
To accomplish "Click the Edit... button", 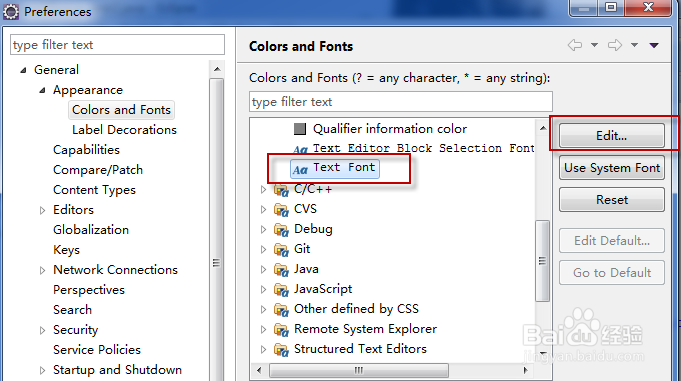I will (612, 136).
